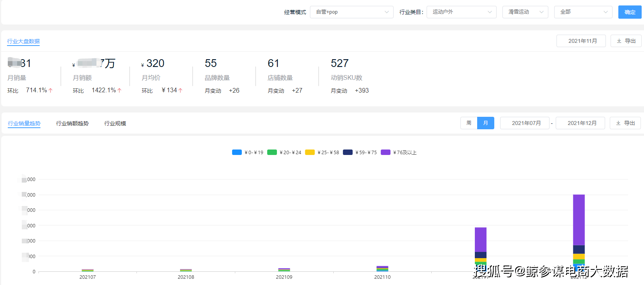Select the 月 monthly view toggle

[486, 123]
